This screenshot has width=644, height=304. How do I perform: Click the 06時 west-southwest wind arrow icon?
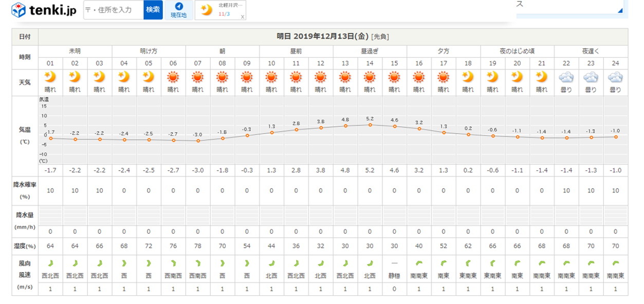tap(173, 263)
